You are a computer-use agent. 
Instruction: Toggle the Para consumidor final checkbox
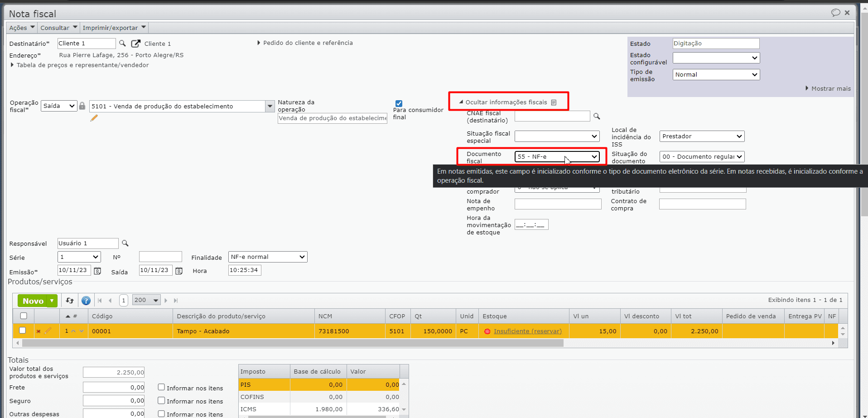pos(399,103)
